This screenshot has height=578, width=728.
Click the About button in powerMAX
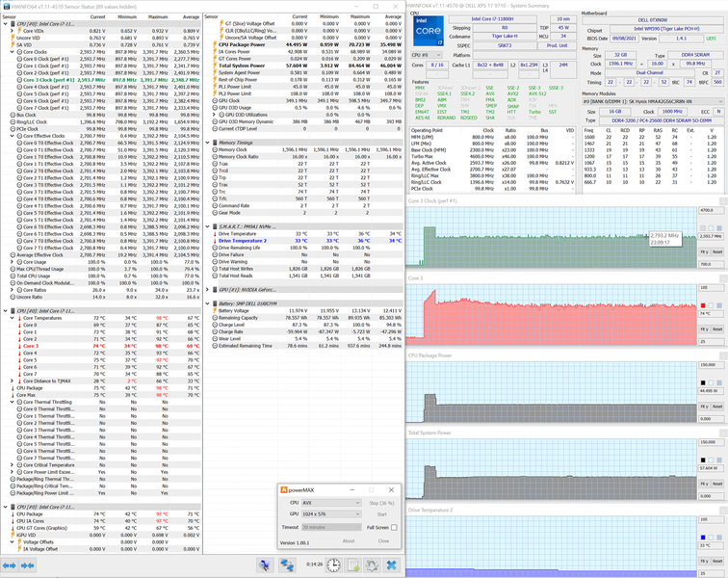point(349,540)
